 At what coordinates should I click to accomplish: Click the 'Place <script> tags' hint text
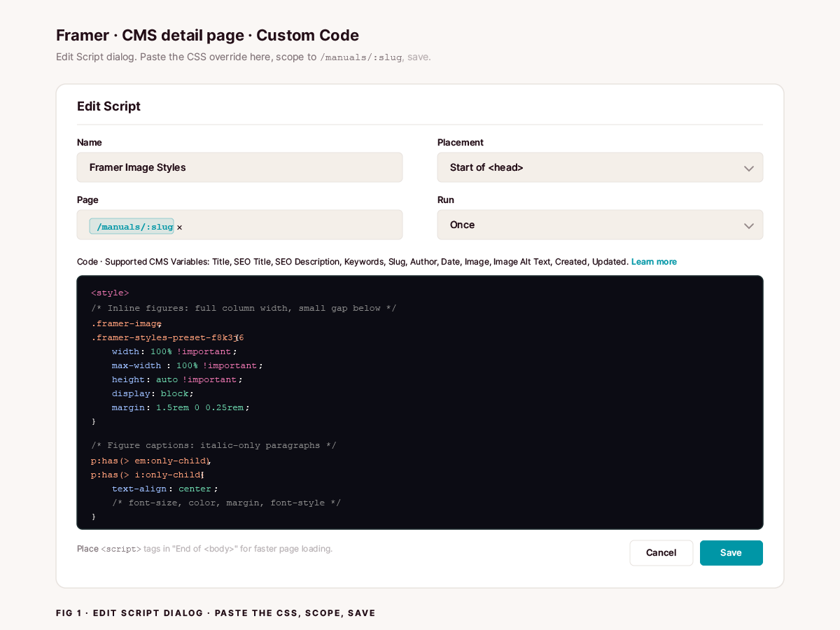pyautogui.click(x=204, y=549)
